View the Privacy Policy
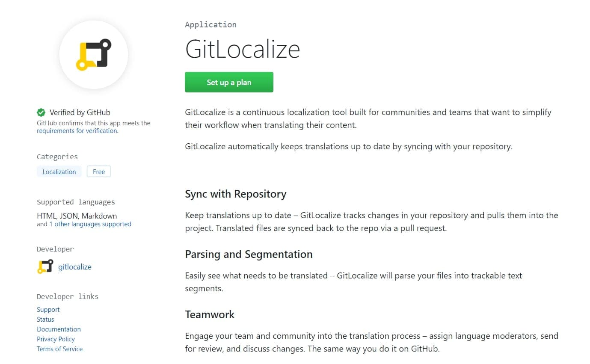Image resolution: width=590 pixels, height=364 pixels. tap(56, 339)
